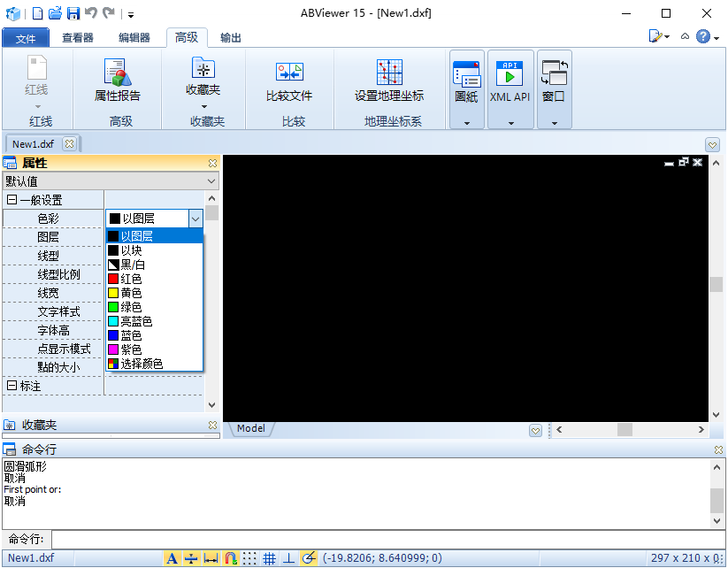
Task: Click the 文件 file menu button
Action: pyautogui.click(x=26, y=38)
